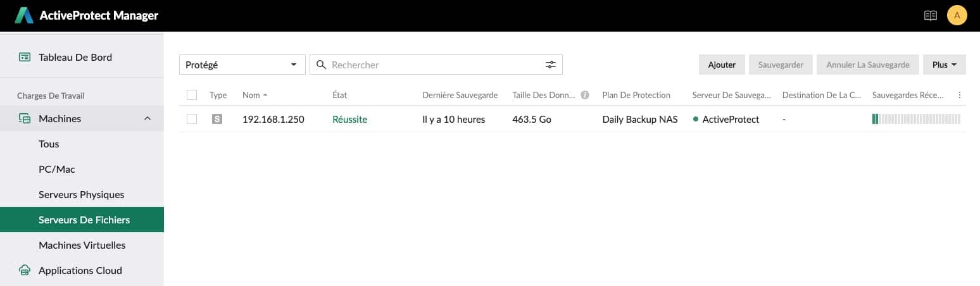Image resolution: width=980 pixels, height=286 pixels.
Task: Collapse the Machines section chevron
Action: [x=148, y=118]
